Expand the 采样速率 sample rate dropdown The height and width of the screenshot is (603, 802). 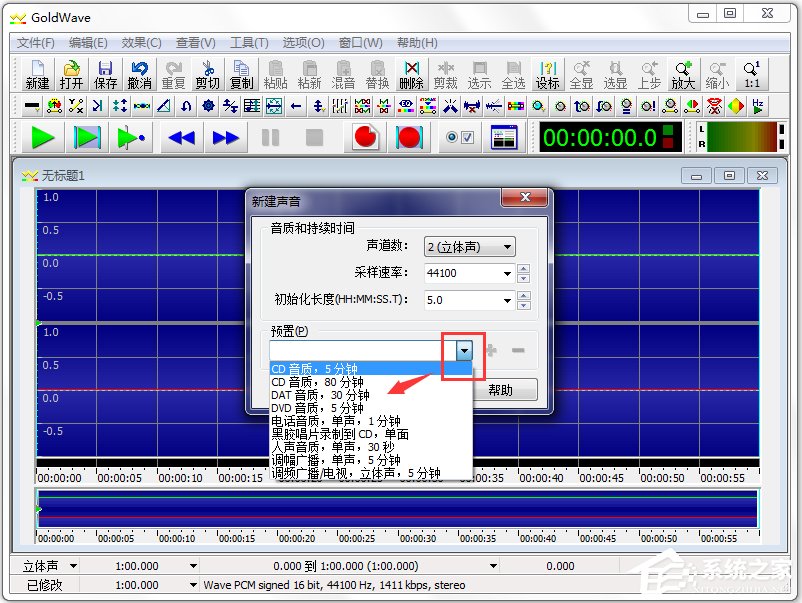[x=507, y=273]
